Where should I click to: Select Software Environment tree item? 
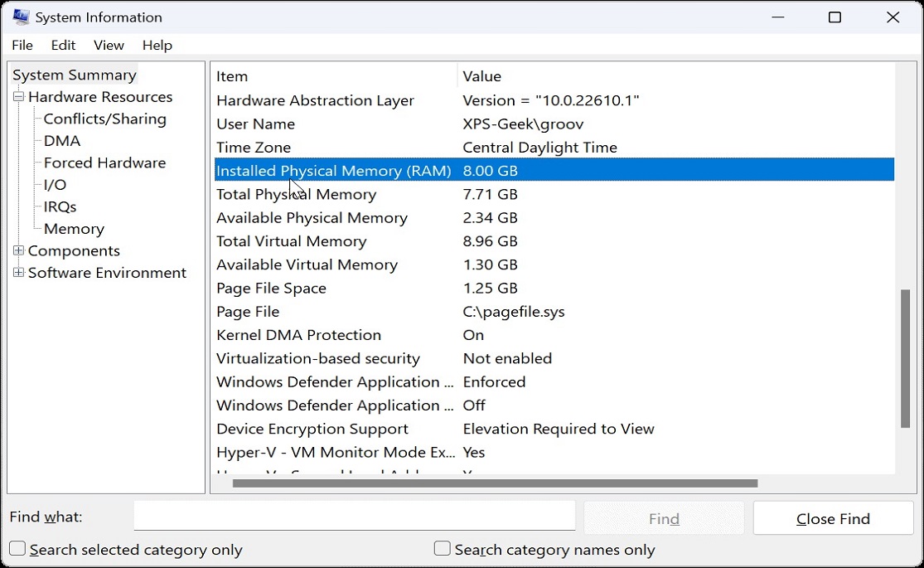pyautogui.click(x=107, y=273)
